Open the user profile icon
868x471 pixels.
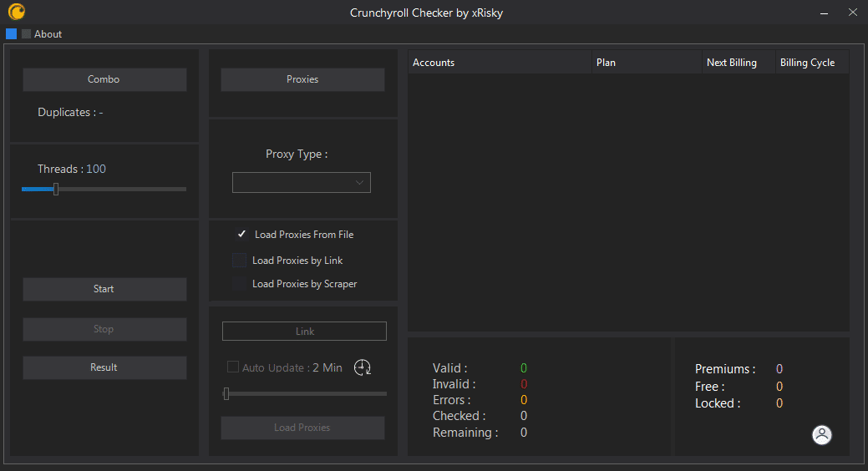(821, 434)
